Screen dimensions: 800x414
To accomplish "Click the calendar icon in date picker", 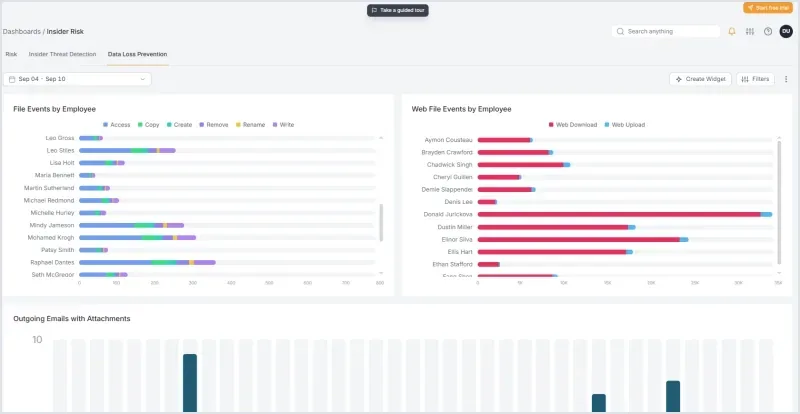I will [12, 79].
